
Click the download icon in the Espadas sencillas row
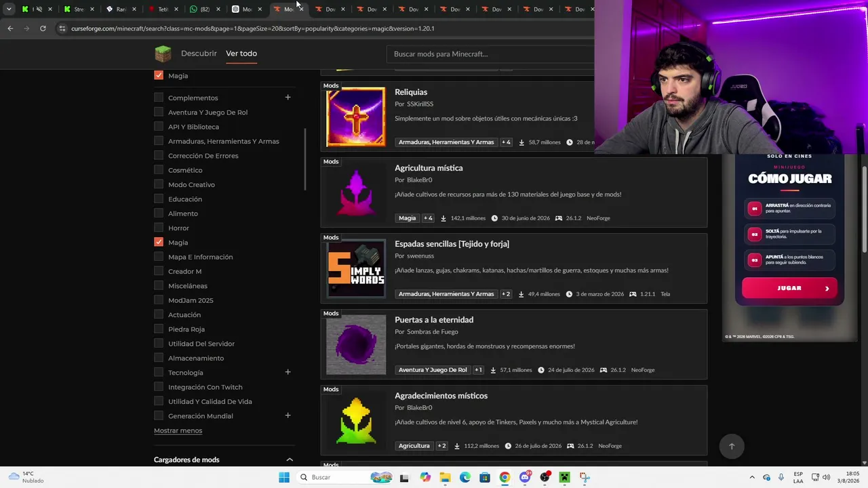point(521,294)
